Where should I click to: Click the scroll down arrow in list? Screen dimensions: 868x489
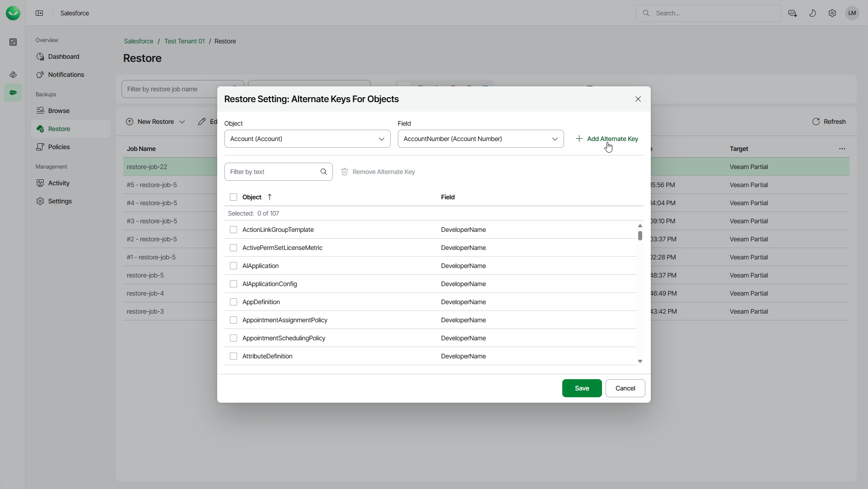pos(640,361)
